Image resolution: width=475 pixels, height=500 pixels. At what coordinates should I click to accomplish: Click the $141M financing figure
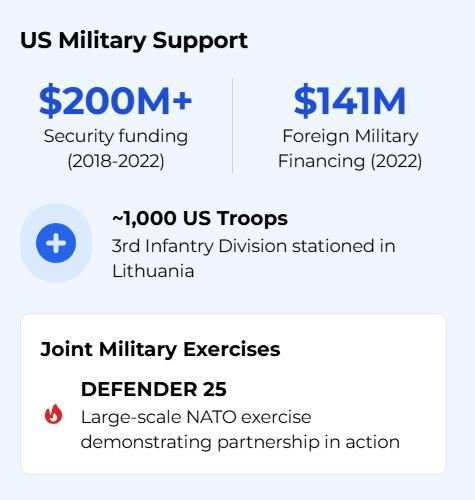[x=350, y=101]
